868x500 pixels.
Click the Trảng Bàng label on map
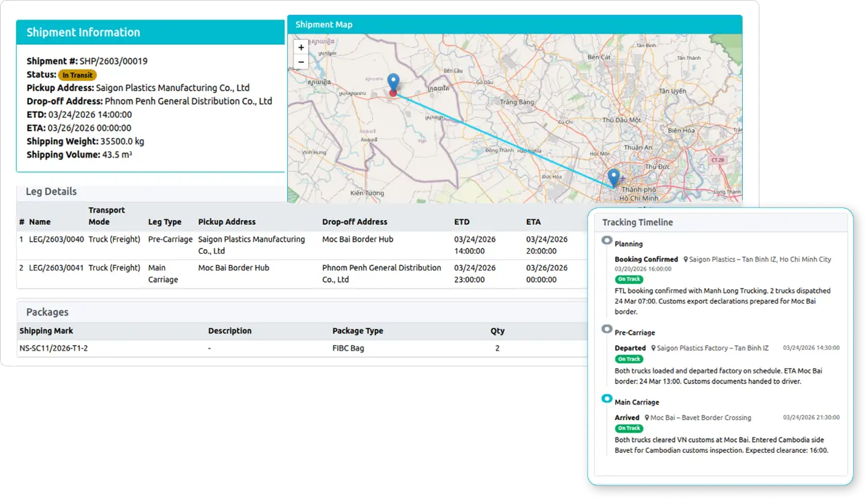(x=517, y=102)
